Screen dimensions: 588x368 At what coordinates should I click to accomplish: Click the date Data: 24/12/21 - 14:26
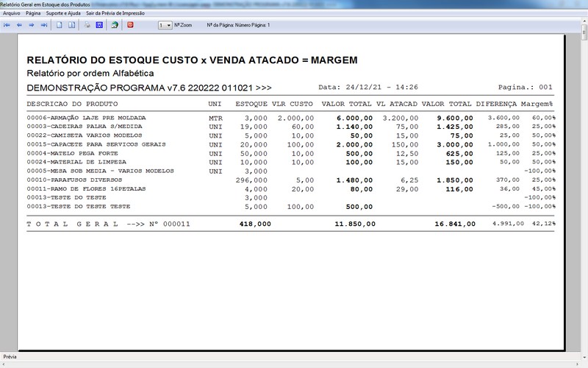point(368,87)
